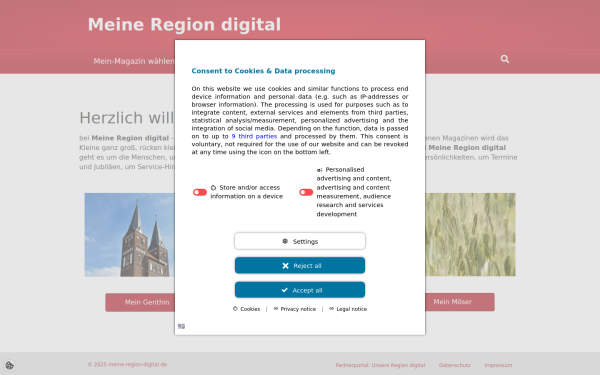Click the 'Meine Region digital' site title
Image resolution: width=600 pixels, height=375 pixels.
pos(184,24)
